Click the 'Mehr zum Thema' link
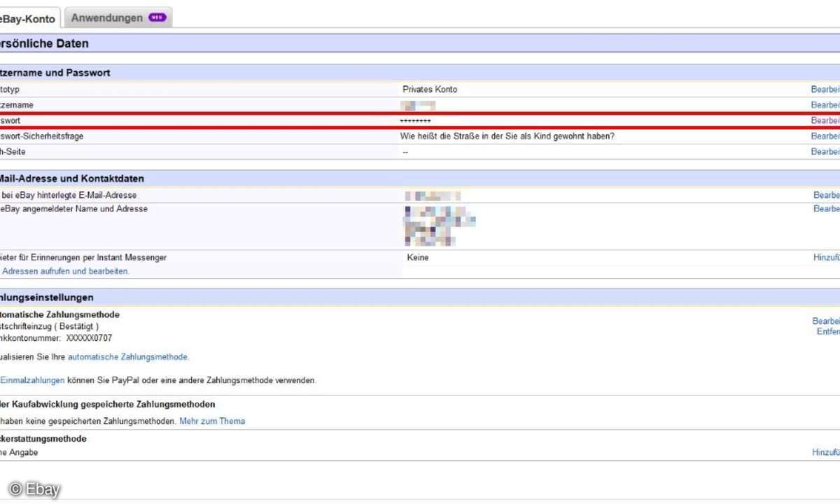This screenshot has height=504, width=840. click(x=212, y=421)
